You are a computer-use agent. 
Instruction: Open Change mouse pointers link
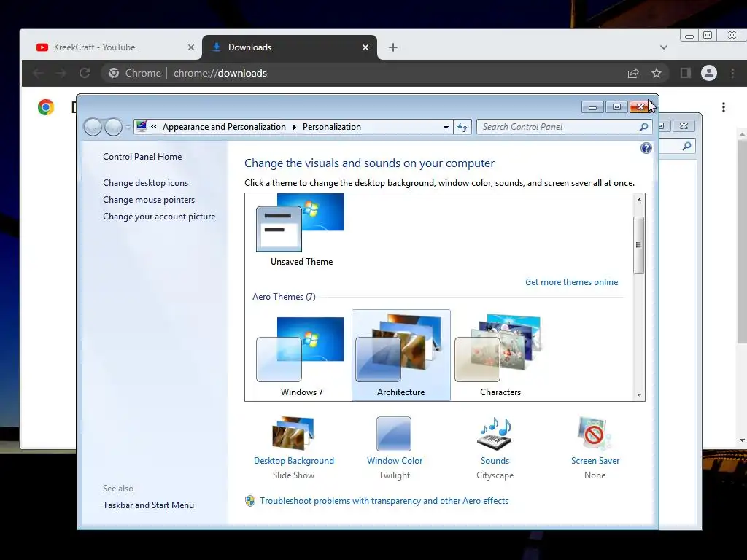[x=149, y=200]
